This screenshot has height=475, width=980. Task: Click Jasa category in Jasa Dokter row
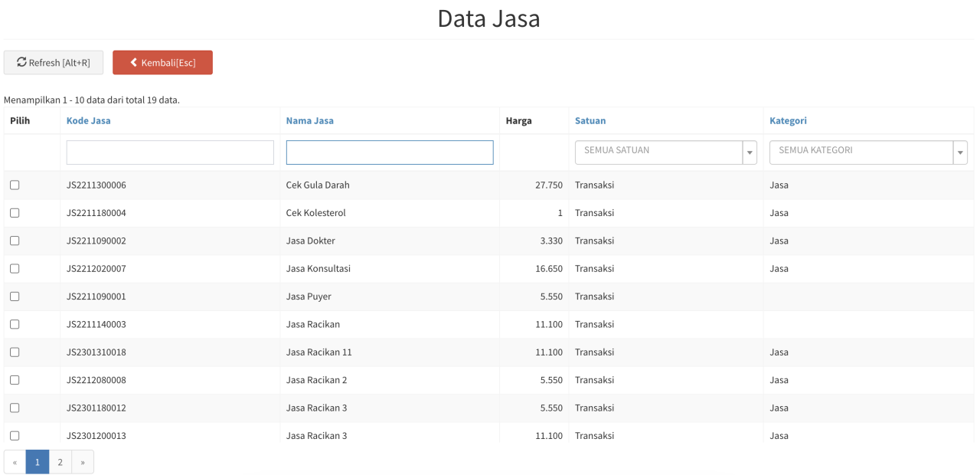pyautogui.click(x=779, y=241)
